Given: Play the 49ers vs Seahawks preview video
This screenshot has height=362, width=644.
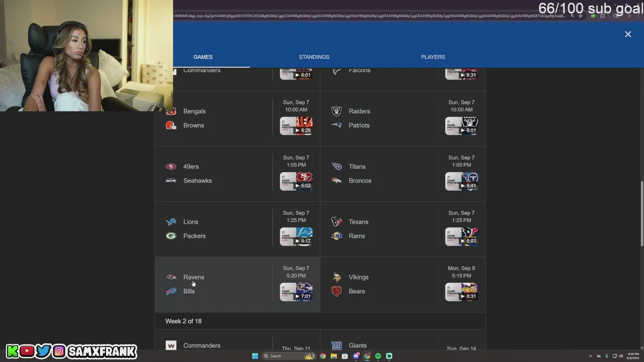Looking at the screenshot, I should 296,181.
